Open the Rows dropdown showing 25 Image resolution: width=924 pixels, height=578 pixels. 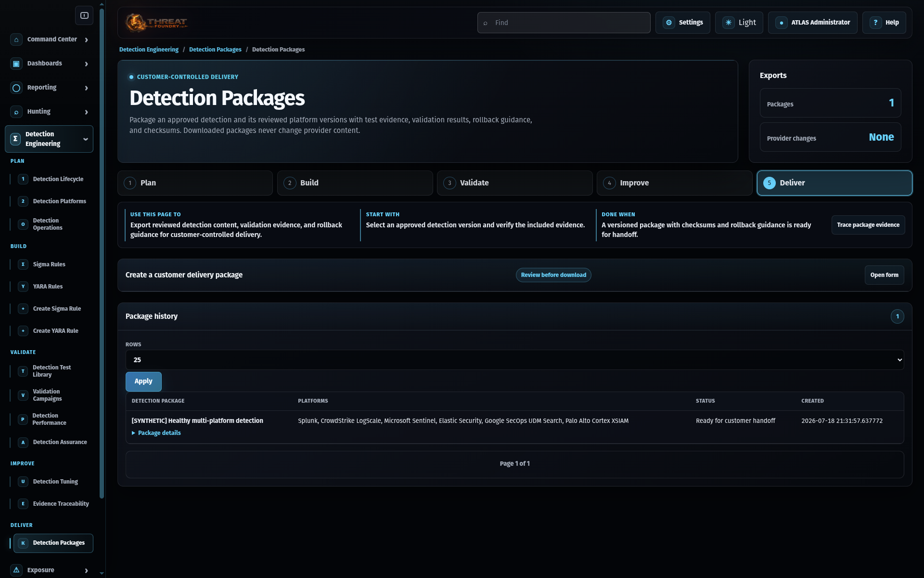click(x=514, y=360)
